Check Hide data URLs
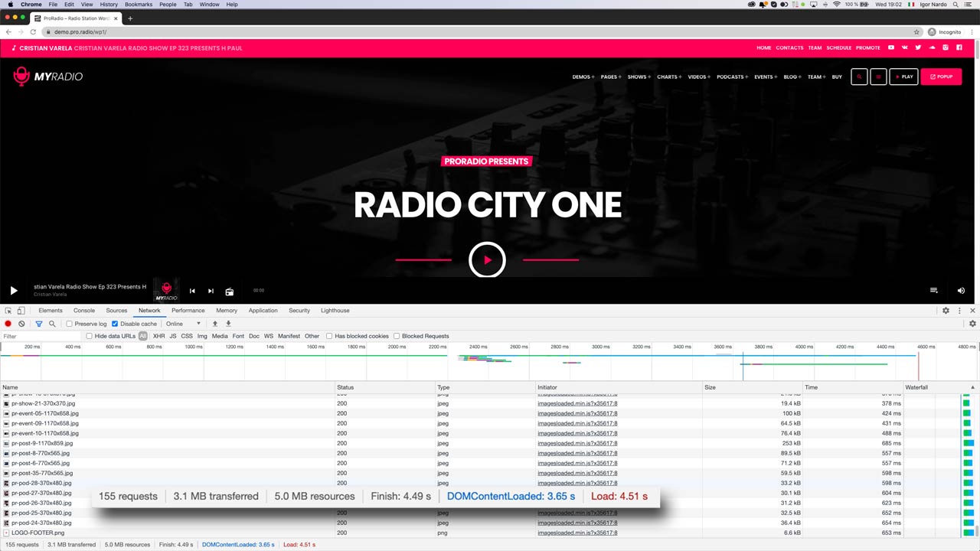This screenshot has height=551, width=980. tap(90, 336)
